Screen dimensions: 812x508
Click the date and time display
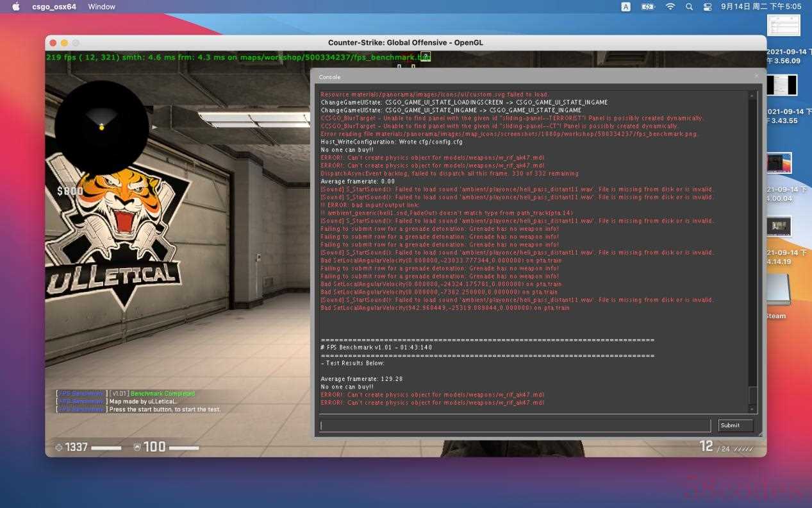pos(761,6)
